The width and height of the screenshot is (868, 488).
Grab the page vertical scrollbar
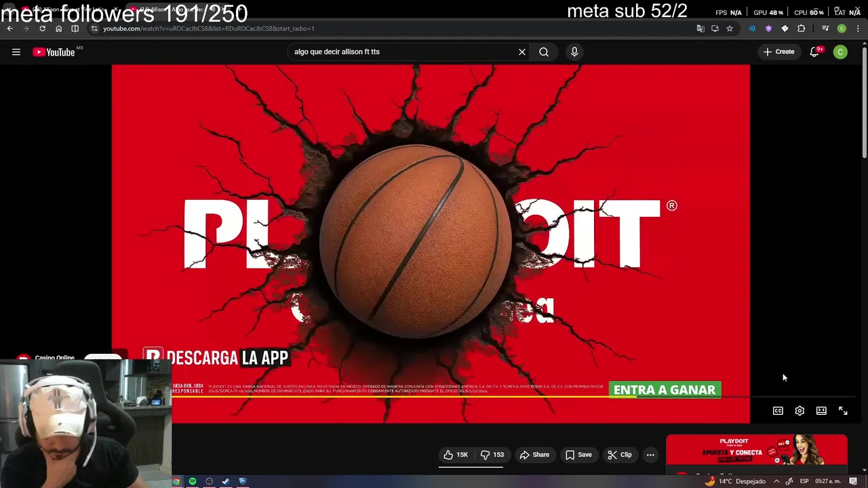point(864,102)
